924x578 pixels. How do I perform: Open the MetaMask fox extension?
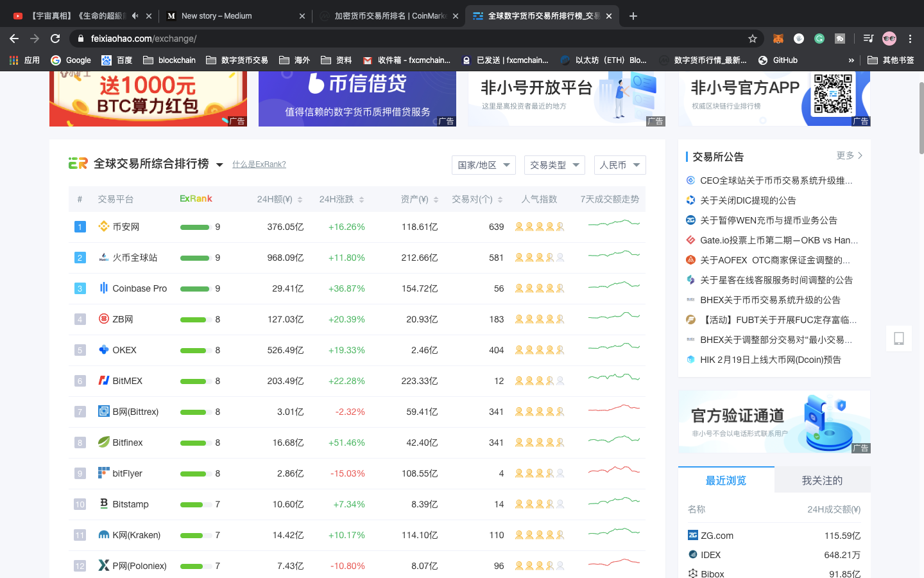tap(778, 39)
